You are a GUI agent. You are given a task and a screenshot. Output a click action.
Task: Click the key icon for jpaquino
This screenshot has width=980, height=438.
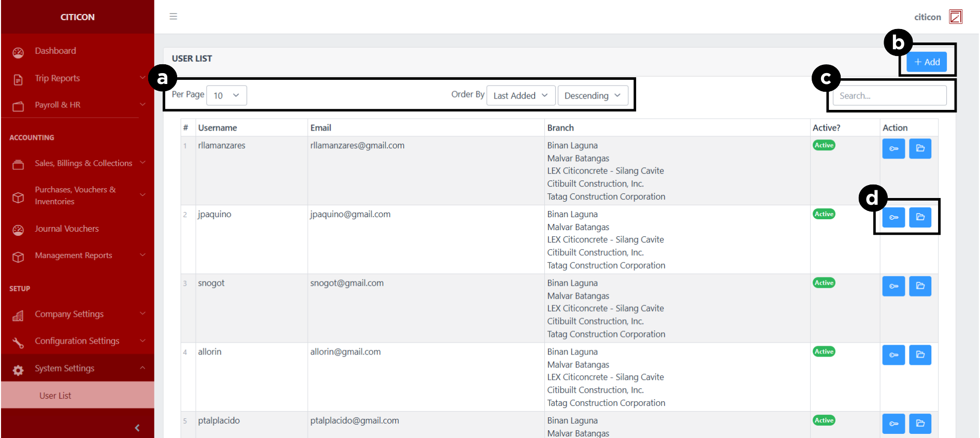click(893, 217)
